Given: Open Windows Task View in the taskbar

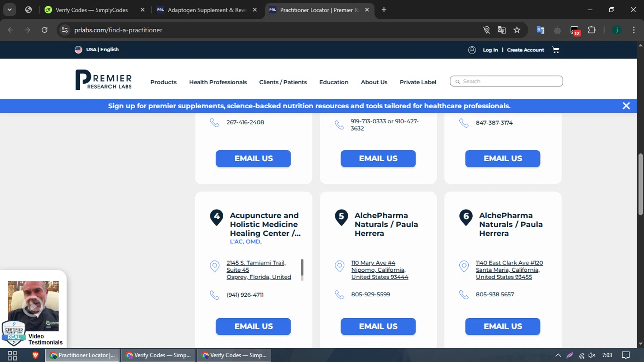Looking at the screenshot, I should (12, 355).
